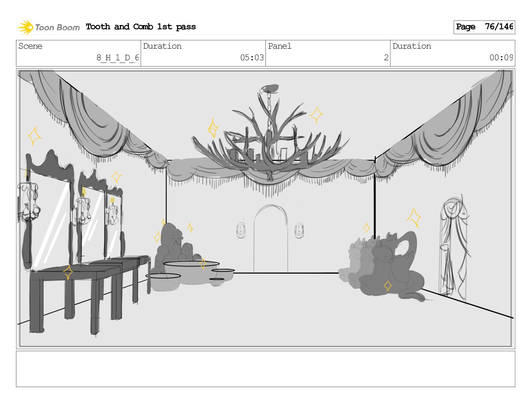Click the panel duration value '00:09'

tap(501, 58)
